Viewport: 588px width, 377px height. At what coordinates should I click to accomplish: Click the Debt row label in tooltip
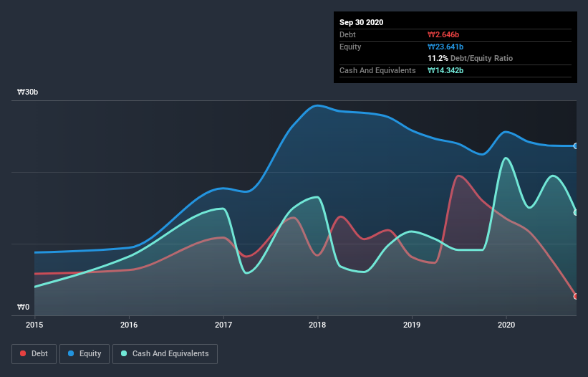coord(347,34)
